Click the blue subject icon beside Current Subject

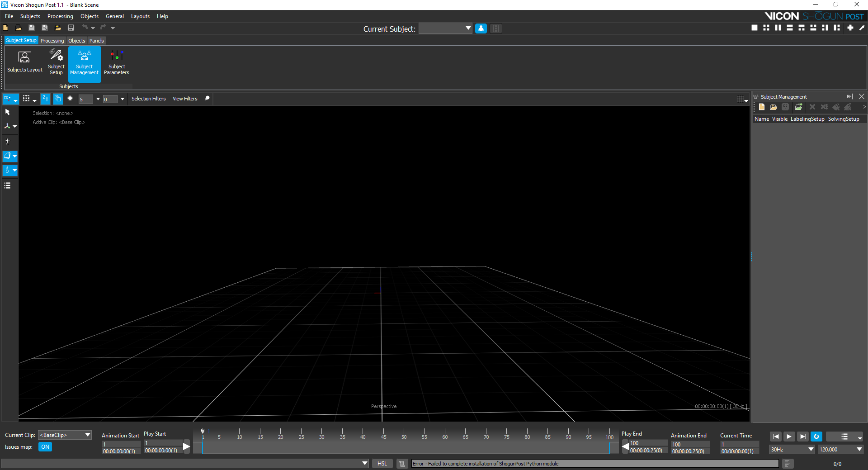pyautogui.click(x=481, y=28)
